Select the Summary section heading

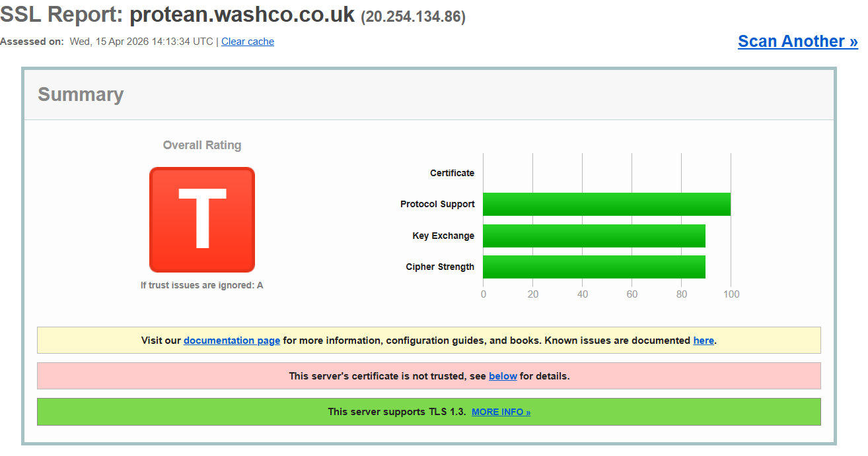coord(81,94)
